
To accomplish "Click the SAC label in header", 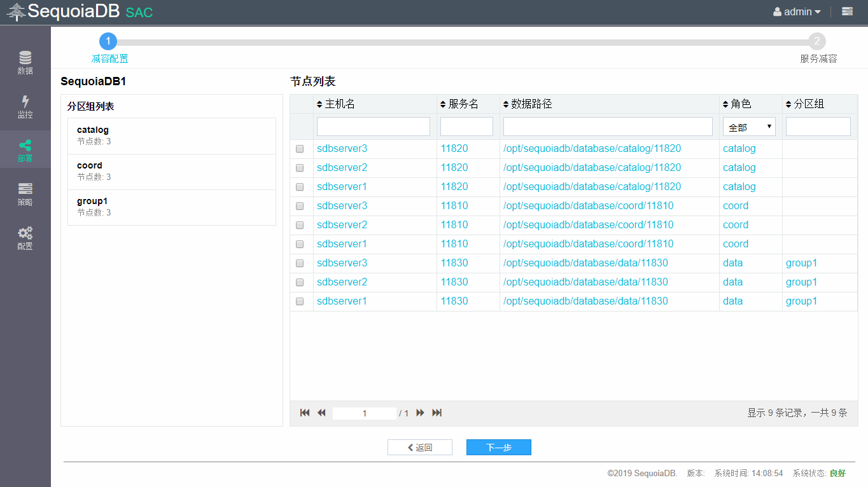I will 139,13.
